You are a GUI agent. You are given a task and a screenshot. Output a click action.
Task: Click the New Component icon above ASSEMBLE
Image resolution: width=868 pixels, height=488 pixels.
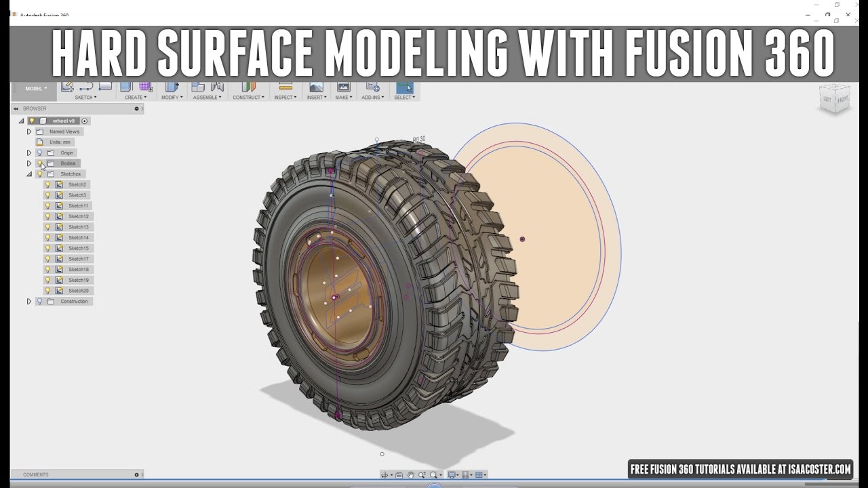tap(198, 86)
